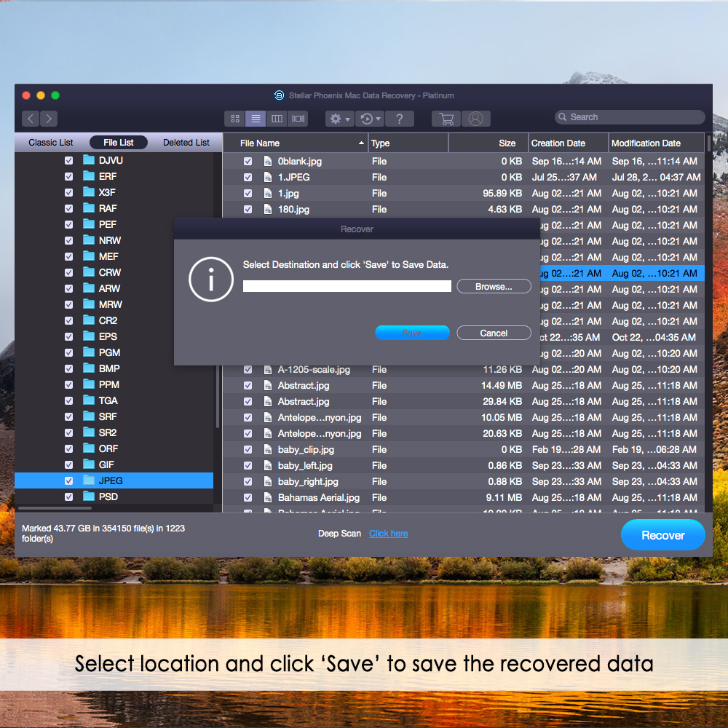The image size is (728, 728).
Task: Click Browse to choose destination
Action: pyautogui.click(x=494, y=287)
